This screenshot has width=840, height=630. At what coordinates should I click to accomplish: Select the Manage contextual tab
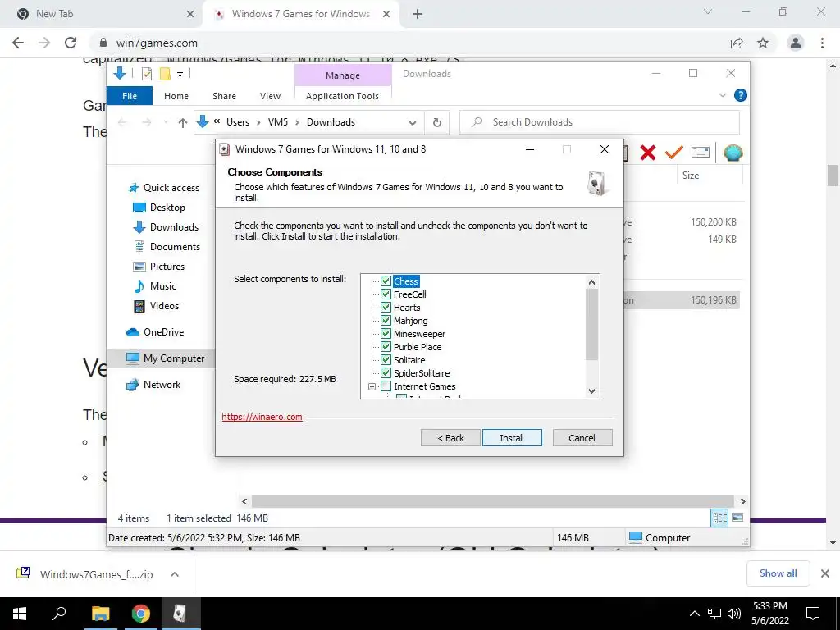343,75
